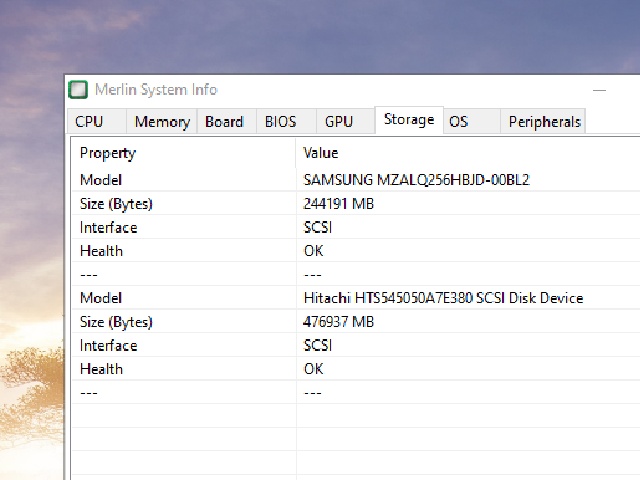
Task: Click the Merlin System Info app icon
Action: (78, 90)
